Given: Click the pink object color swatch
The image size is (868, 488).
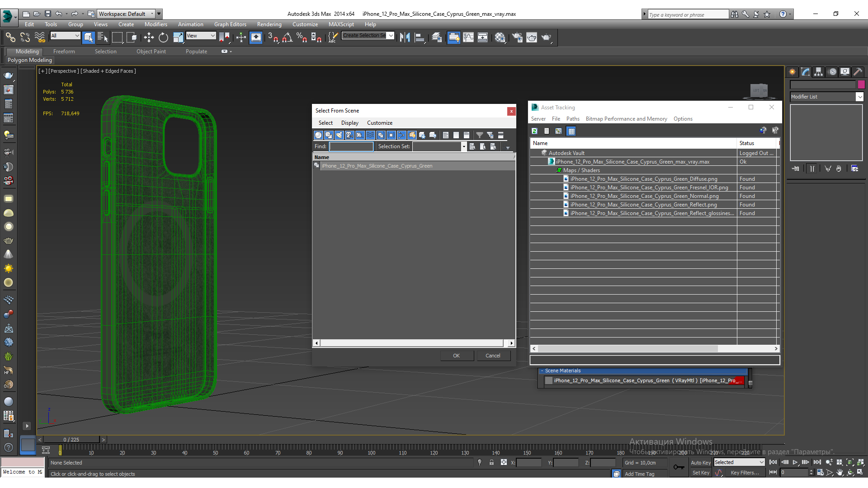Looking at the screenshot, I should (x=861, y=84).
